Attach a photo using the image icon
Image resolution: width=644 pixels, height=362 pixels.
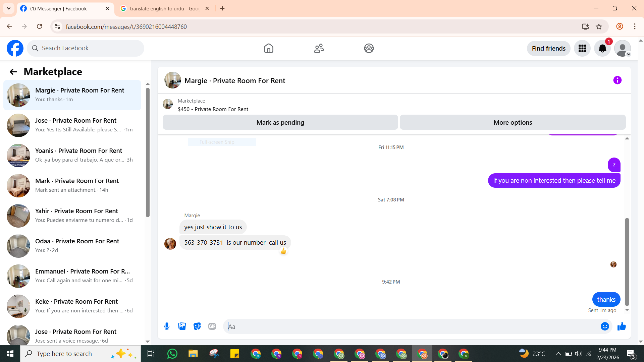[182, 326]
